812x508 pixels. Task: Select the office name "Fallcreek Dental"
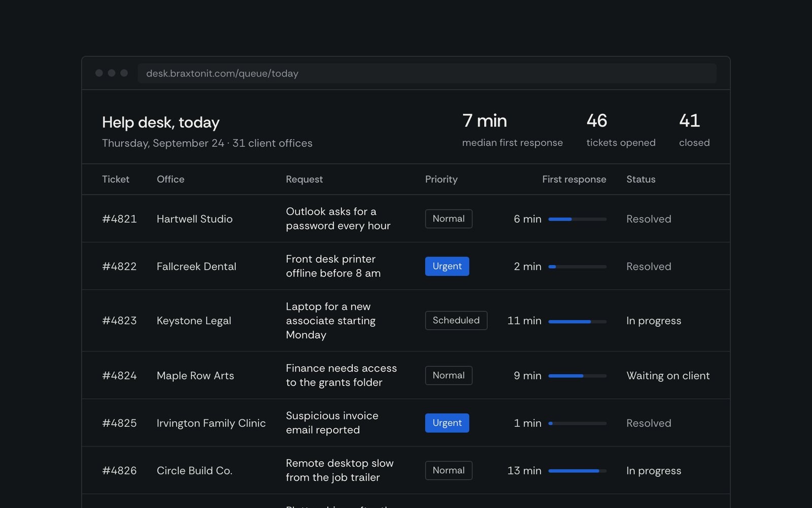(196, 266)
